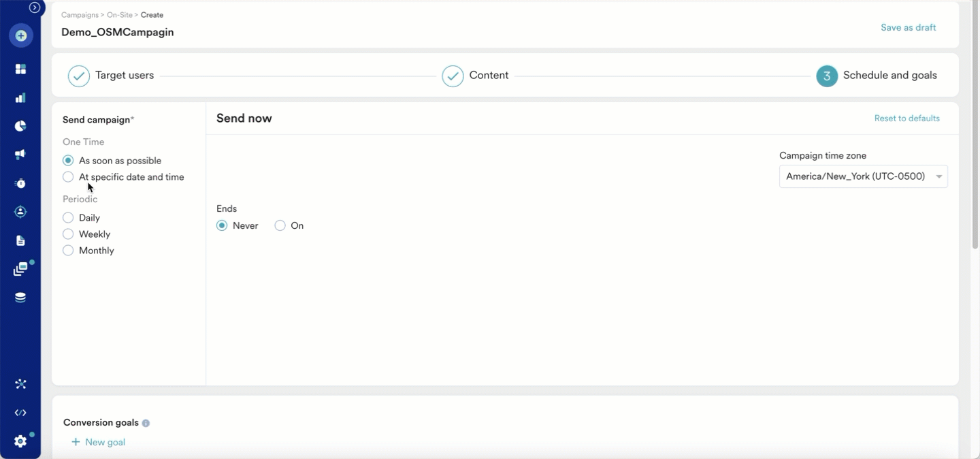Expand the sidebar with the arrow toggle
The image size is (980, 459).
click(x=34, y=7)
